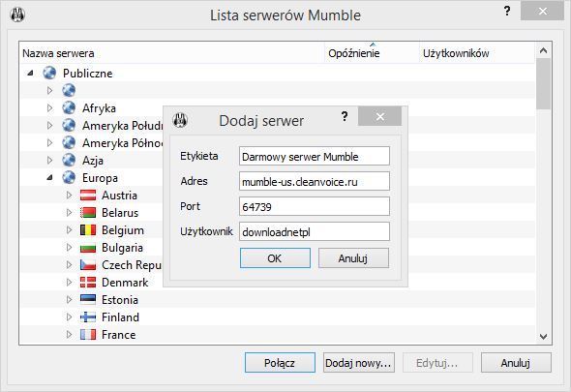The height and width of the screenshot is (392, 571).
Task: Click the help question mark in the server list window
Action: tap(507, 11)
